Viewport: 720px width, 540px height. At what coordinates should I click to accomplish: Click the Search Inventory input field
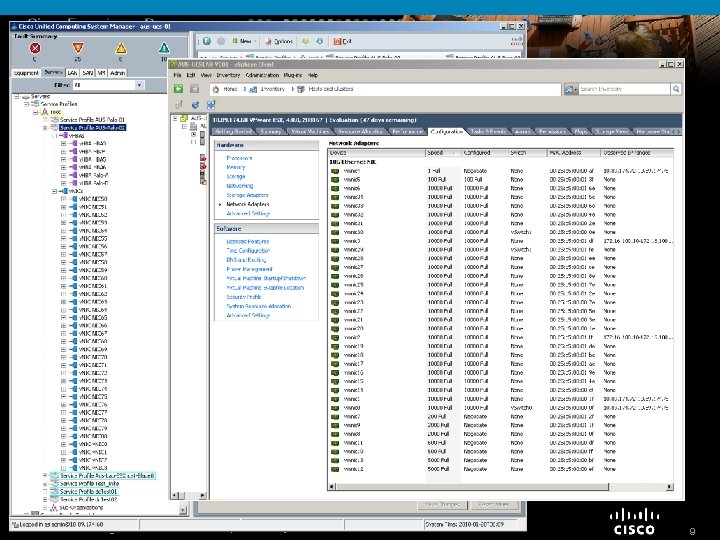click(624, 89)
